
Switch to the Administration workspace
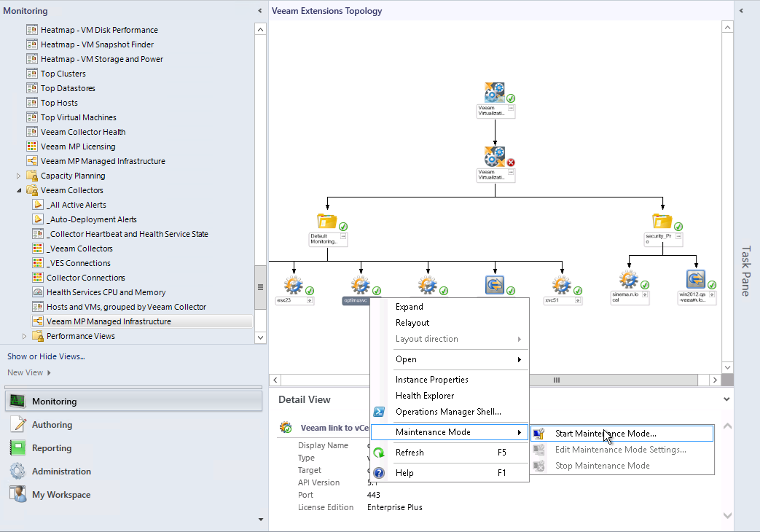point(134,471)
